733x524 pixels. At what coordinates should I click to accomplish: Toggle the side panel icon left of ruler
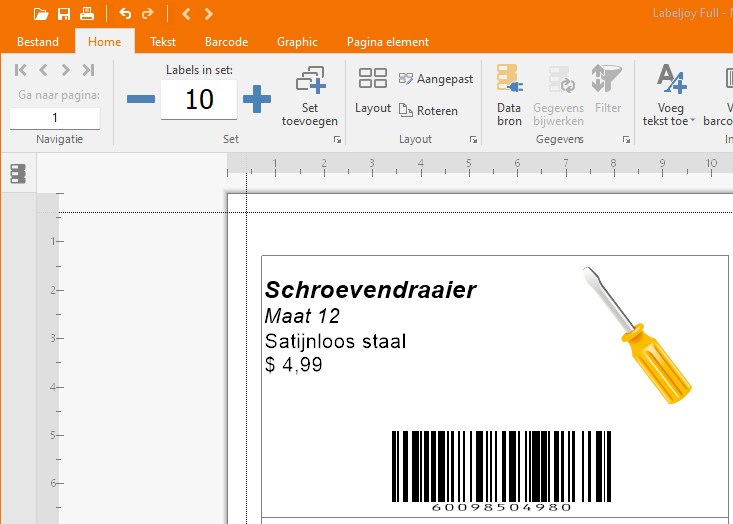pos(18,174)
